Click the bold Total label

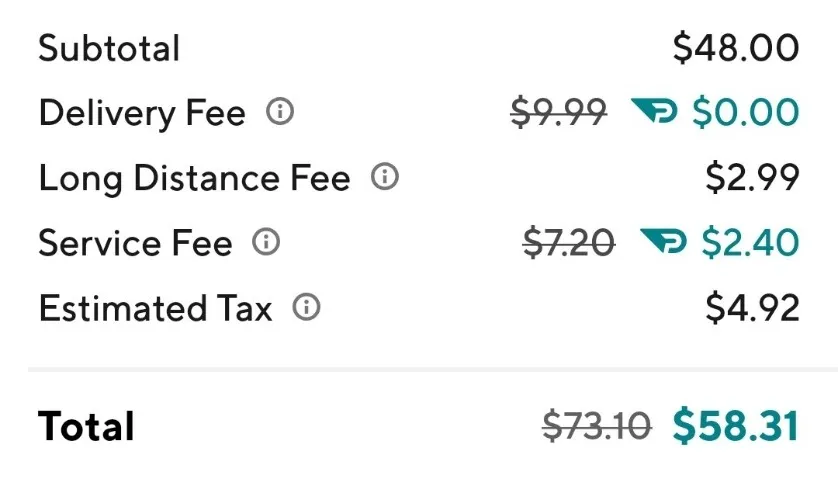[x=86, y=427]
